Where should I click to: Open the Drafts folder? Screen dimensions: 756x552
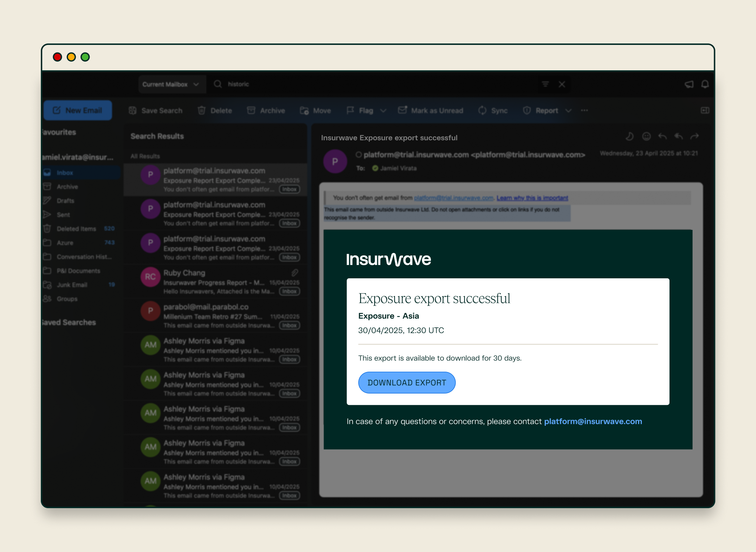[x=81, y=200]
